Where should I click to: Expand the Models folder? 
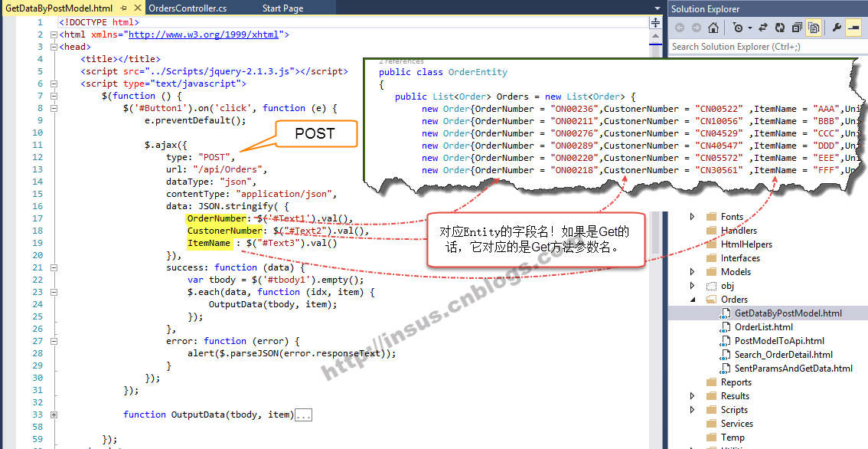coord(693,271)
